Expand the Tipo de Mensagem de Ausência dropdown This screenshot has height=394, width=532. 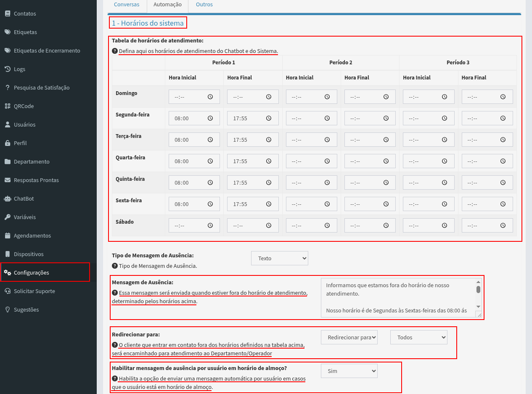click(280, 258)
